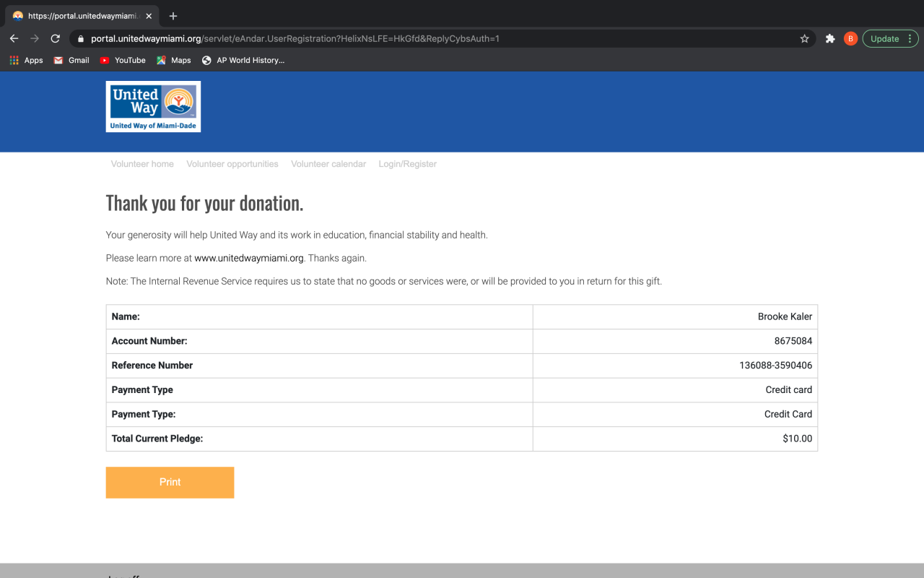Click the Total Current Pledge label
Screen dimensions: 924x578
click(x=157, y=439)
